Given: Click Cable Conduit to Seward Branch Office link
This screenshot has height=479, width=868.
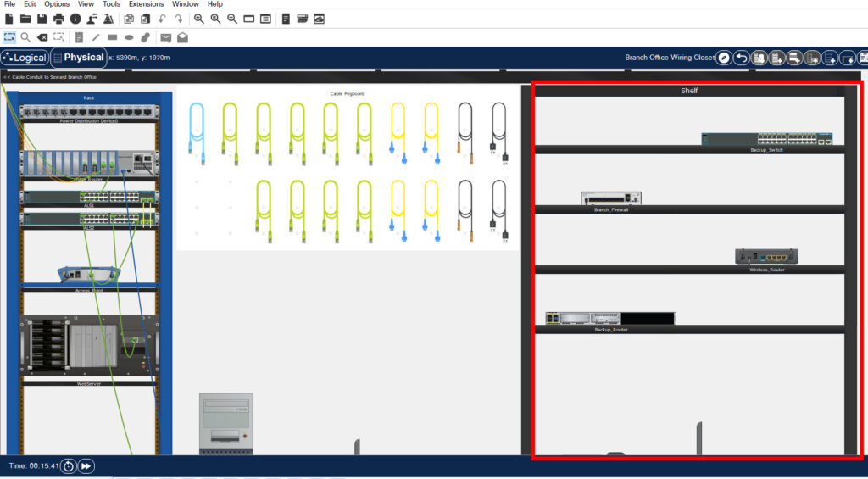Looking at the screenshot, I should pyautogui.click(x=51, y=77).
